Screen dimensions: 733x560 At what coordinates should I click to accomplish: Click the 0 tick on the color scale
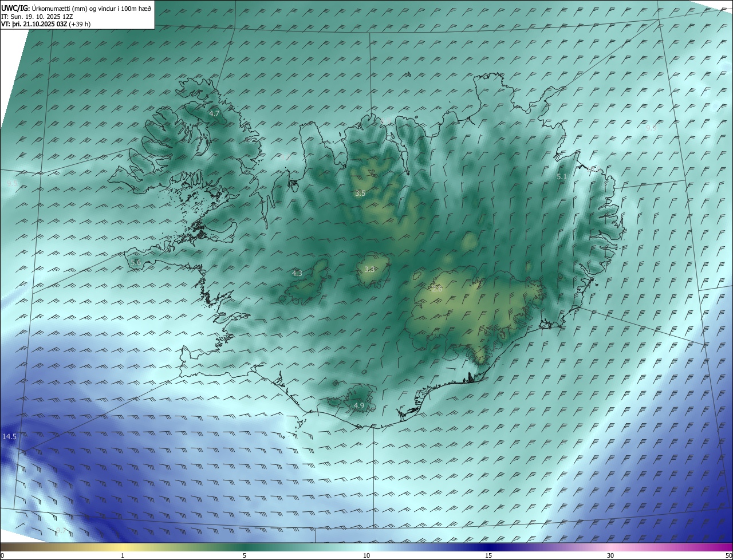pos(2,555)
